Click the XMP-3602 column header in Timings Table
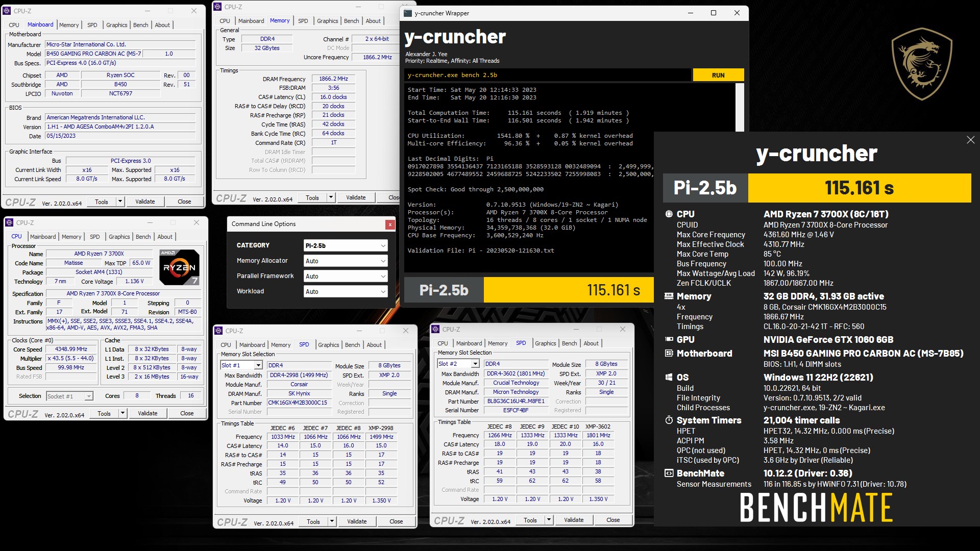The width and height of the screenshot is (980, 551). 598,427
